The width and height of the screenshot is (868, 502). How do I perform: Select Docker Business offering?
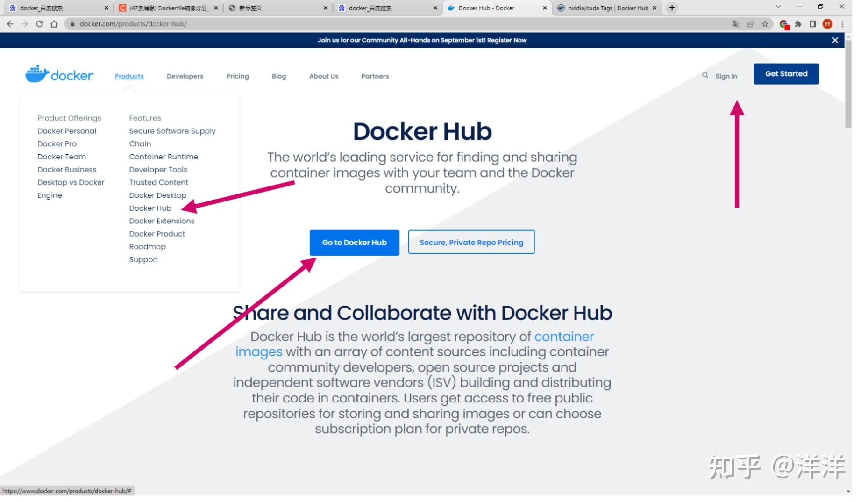pos(67,170)
